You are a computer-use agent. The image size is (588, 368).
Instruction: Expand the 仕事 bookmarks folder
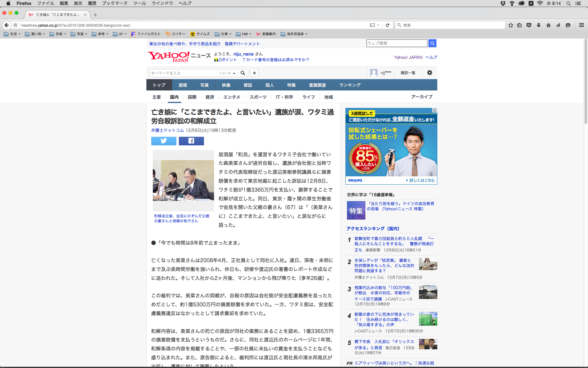[223, 34]
